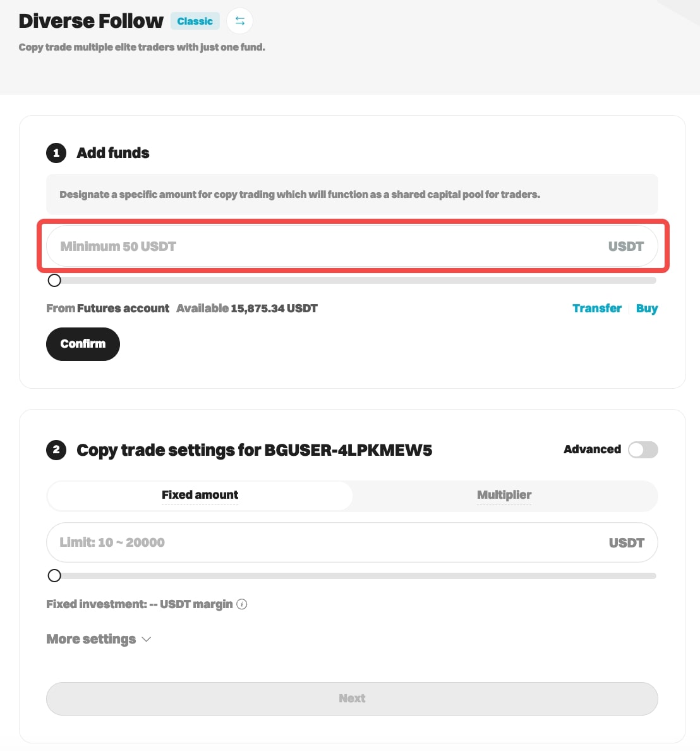Open the info tooltip next to Fixed investment
The width and height of the screenshot is (700, 751).
tap(242, 604)
